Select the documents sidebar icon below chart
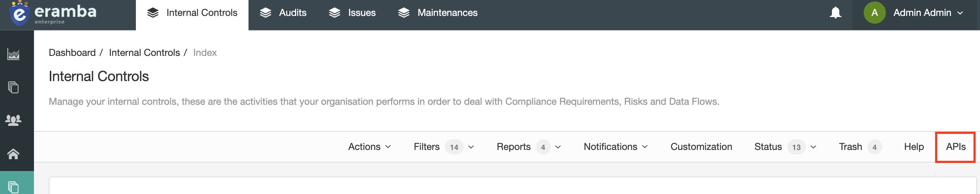980x194 pixels. point(13,87)
